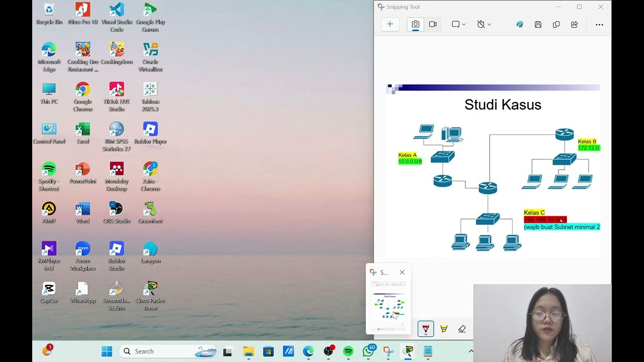Edit the snip in Paint

[520, 24]
